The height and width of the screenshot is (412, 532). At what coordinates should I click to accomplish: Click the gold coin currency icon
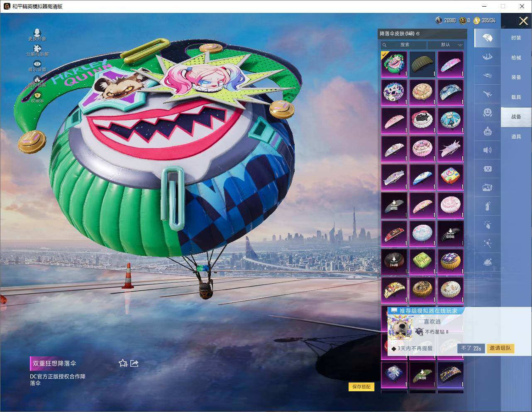(476, 20)
